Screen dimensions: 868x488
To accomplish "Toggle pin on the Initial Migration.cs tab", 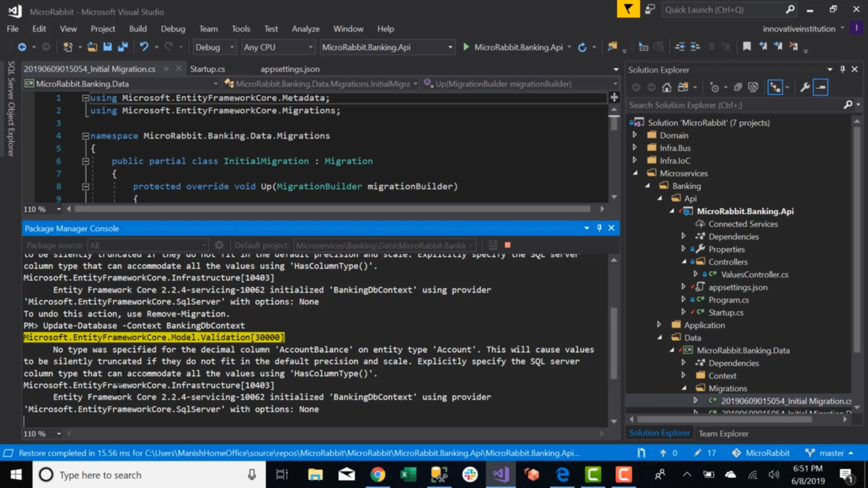I will coord(166,69).
